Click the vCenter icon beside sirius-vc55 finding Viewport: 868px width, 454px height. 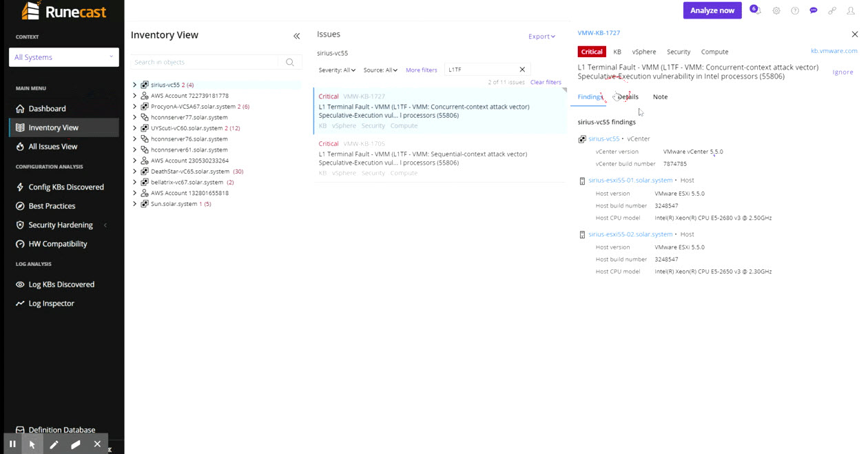click(x=582, y=139)
